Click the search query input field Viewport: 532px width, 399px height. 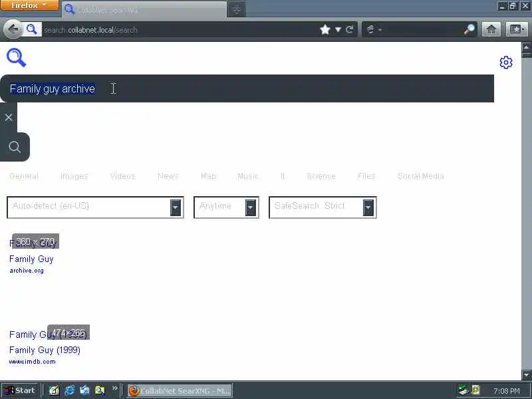(x=247, y=88)
